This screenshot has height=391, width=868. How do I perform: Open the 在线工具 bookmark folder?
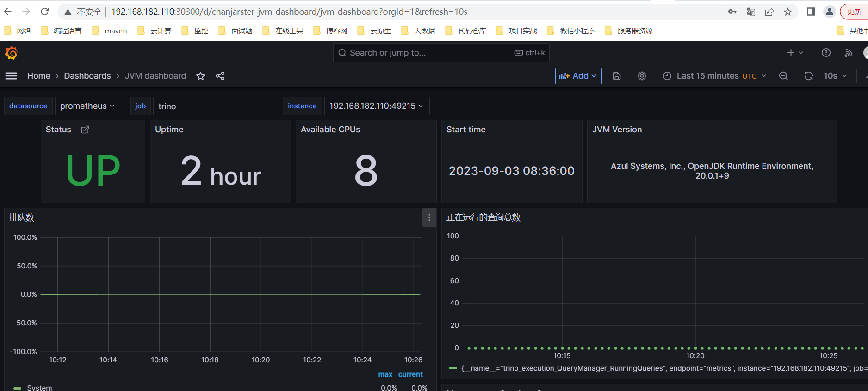point(283,31)
